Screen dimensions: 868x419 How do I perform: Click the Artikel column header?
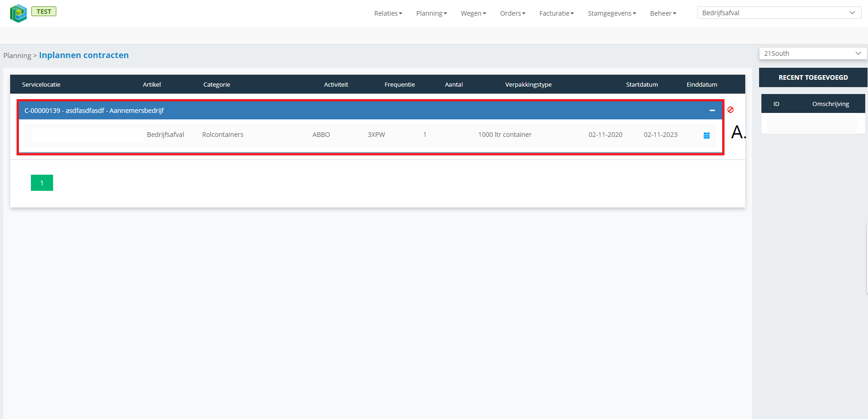(152, 84)
